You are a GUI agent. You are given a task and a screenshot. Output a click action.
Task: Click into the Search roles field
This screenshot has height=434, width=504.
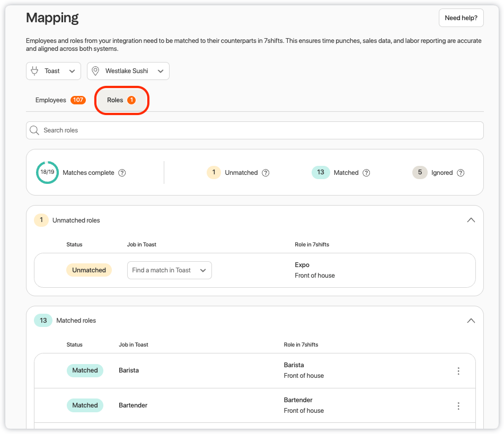(254, 130)
